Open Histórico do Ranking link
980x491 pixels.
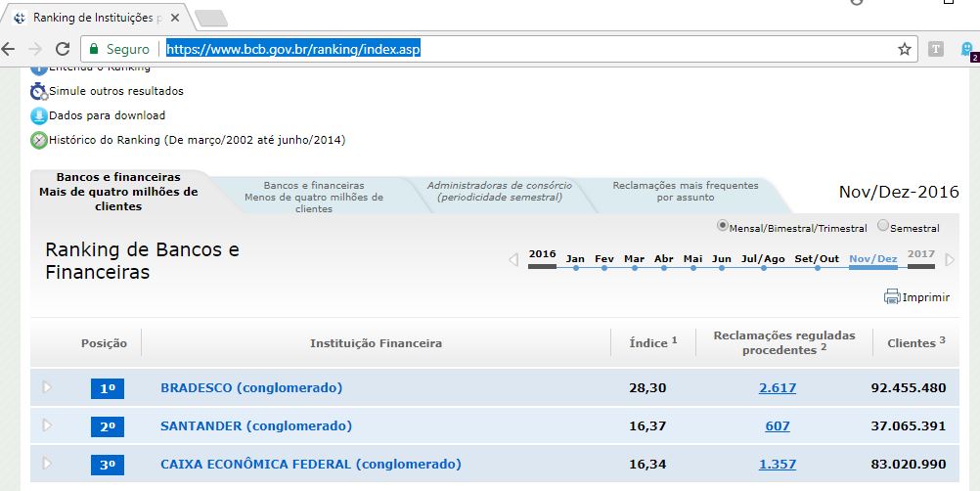click(x=197, y=140)
